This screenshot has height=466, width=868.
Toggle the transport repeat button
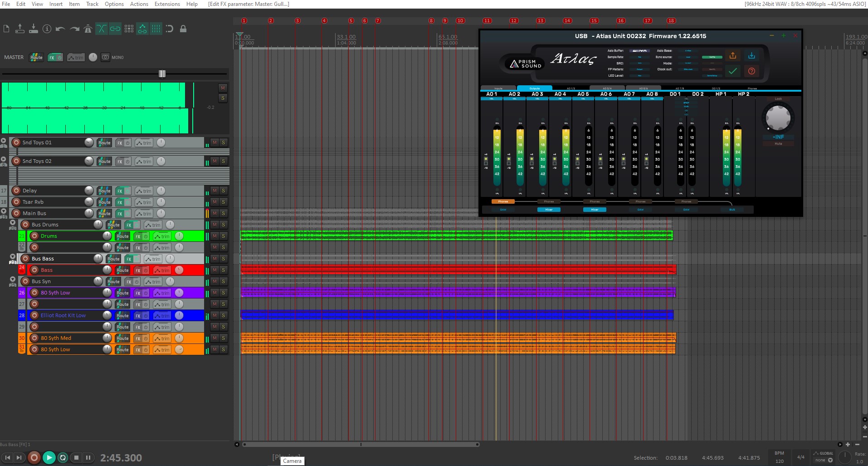[63, 458]
